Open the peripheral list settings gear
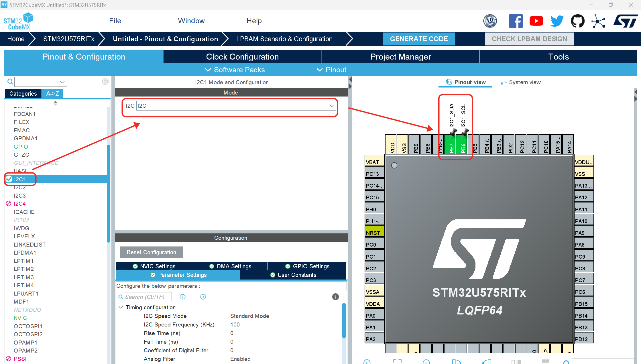The height and width of the screenshot is (364, 641). pos(105,82)
